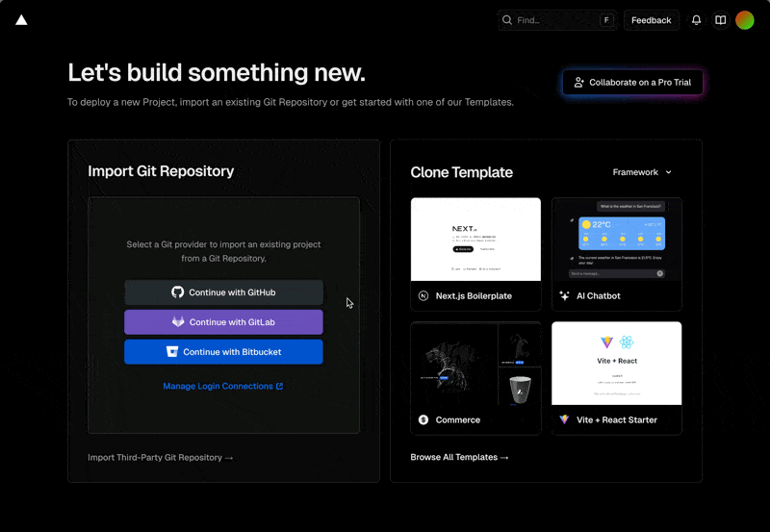Open the Commerce template preview image

click(x=475, y=364)
